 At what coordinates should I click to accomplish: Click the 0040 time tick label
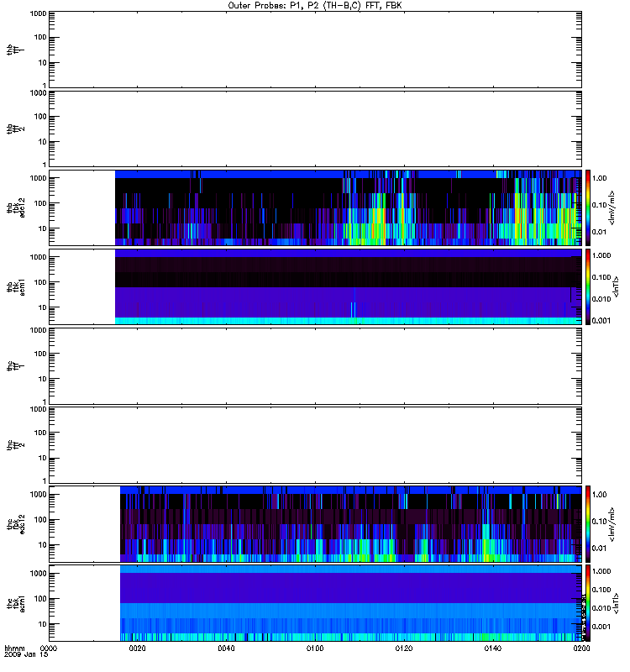(x=226, y=648)
